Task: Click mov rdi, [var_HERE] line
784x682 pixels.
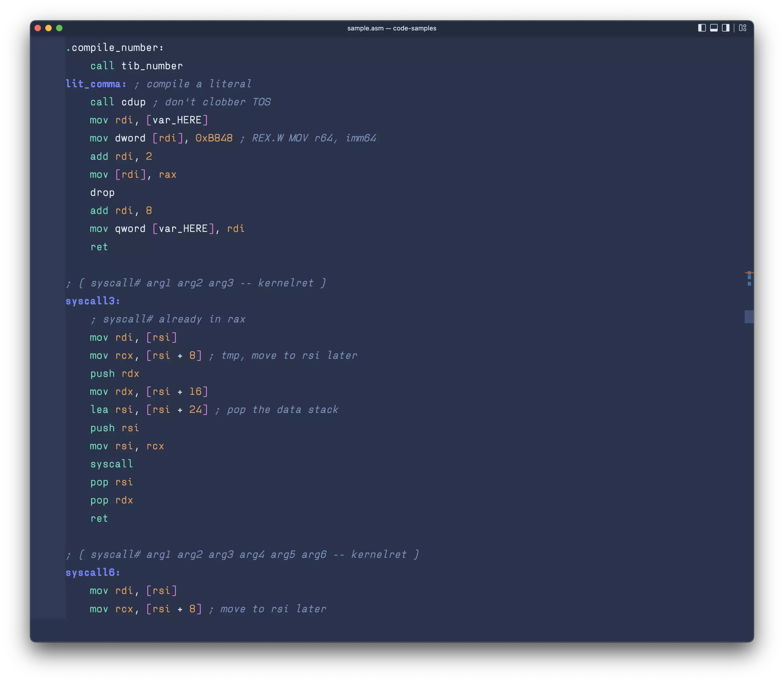Action: (x=149, y=120)
